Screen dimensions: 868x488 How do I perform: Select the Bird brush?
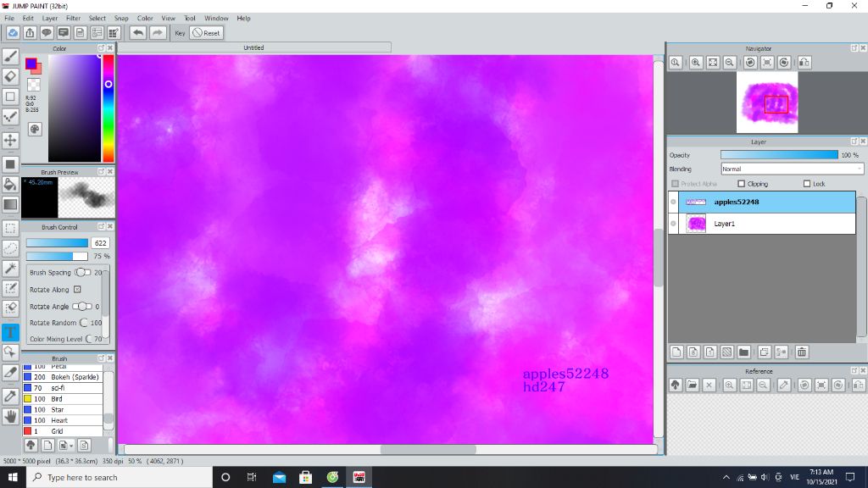pyautogui.click(x=63, y=399)
